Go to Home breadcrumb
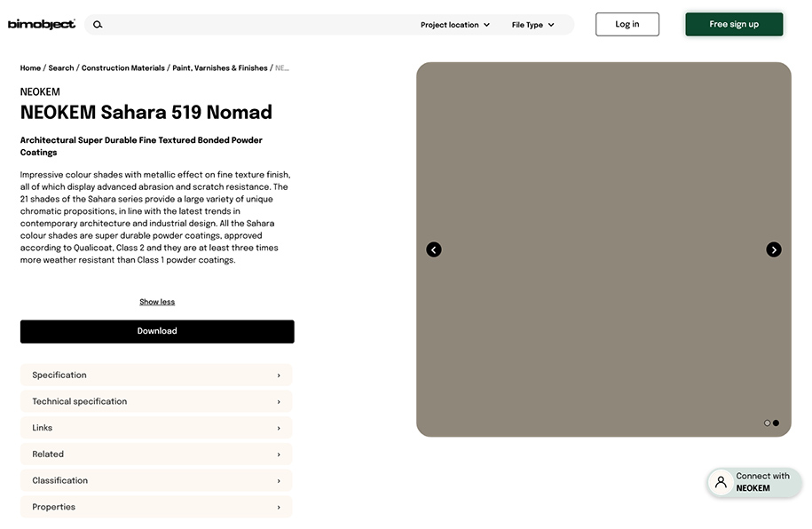812x529 pixels. click(30, 67)
